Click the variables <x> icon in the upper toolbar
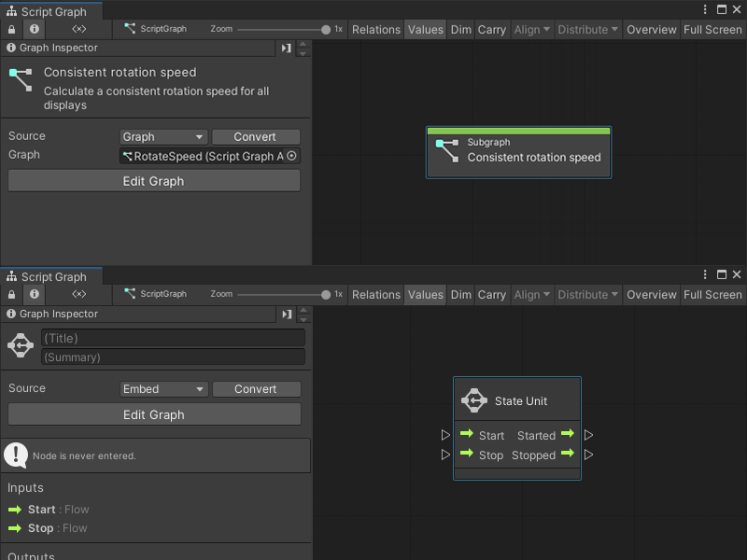 coord(79,30)
